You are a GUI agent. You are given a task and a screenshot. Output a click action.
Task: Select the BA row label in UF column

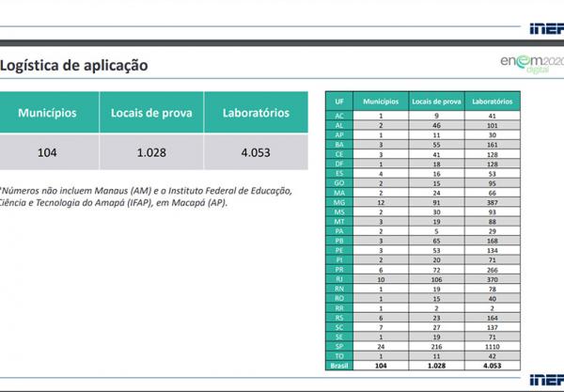[x=339, y=145]
